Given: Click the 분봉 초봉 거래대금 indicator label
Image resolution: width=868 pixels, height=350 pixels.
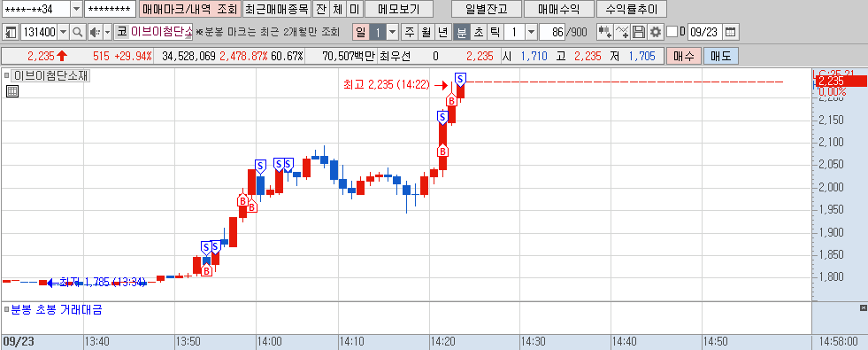Looking at the screenshot, I should (57, 310).
